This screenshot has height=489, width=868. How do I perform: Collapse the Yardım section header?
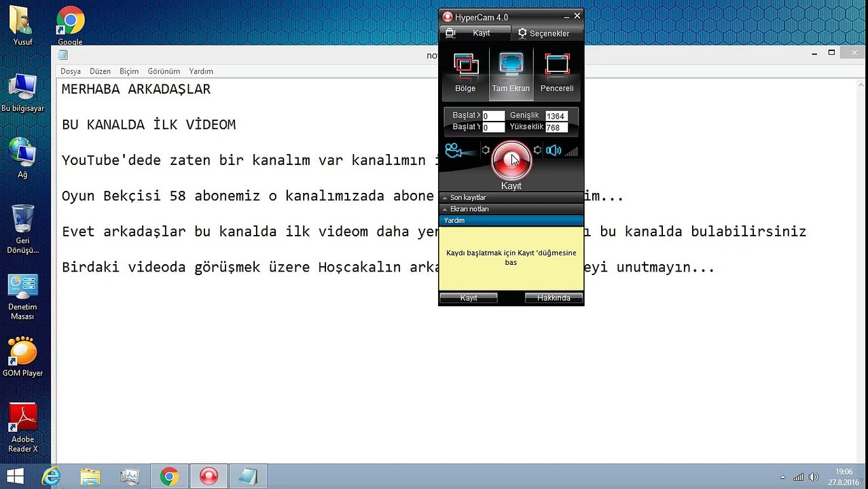511,221
